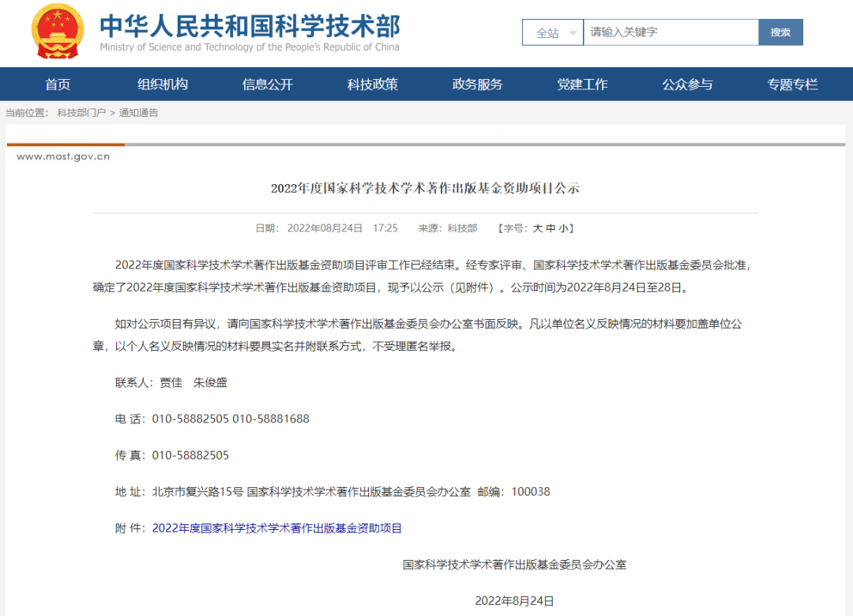Set font size to 大
853x616 pixels.
(x=538, y=228)
